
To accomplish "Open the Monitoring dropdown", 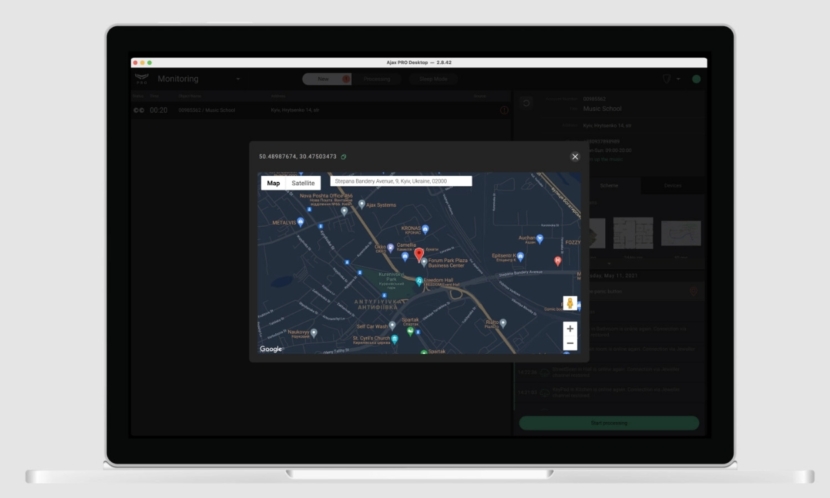I will click(238, 79).
